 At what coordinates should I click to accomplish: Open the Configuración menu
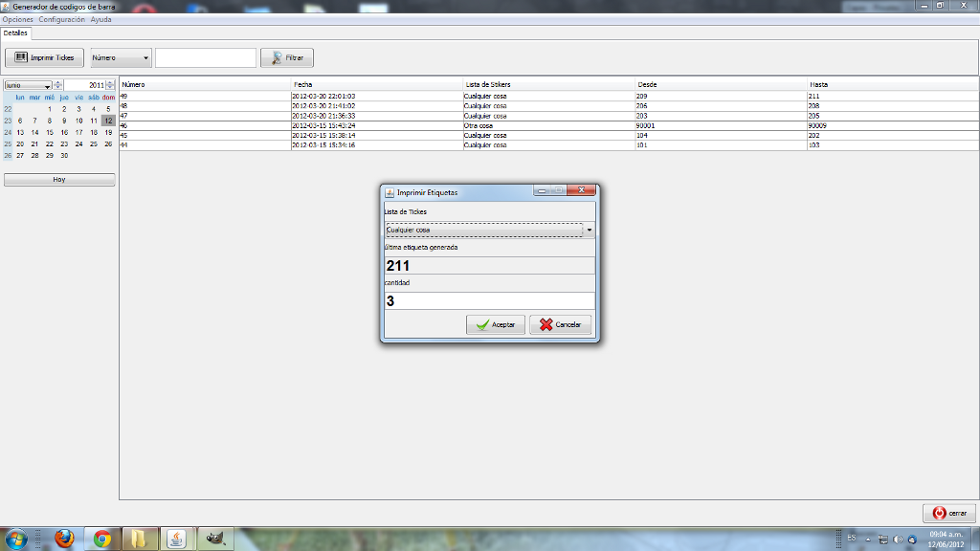click(x=61, y=19)
